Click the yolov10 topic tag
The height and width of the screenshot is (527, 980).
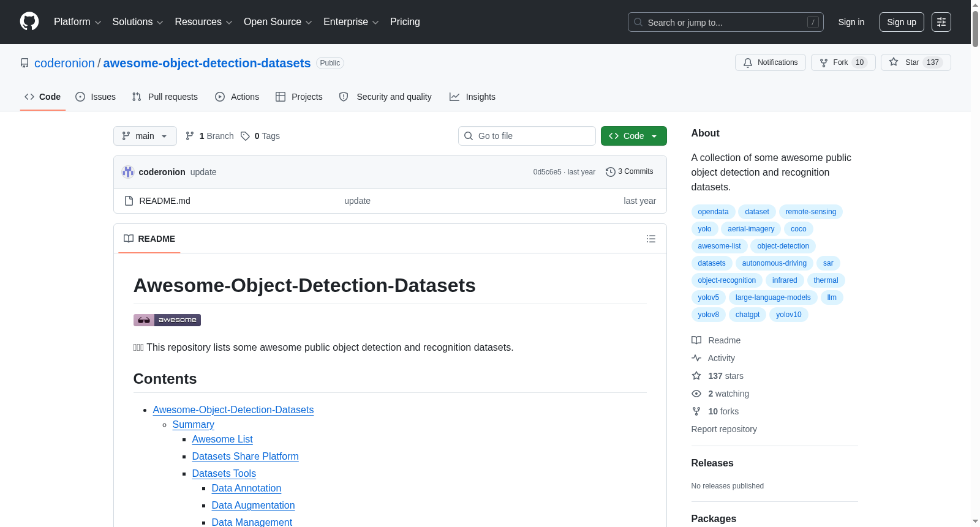pos(788,315)
